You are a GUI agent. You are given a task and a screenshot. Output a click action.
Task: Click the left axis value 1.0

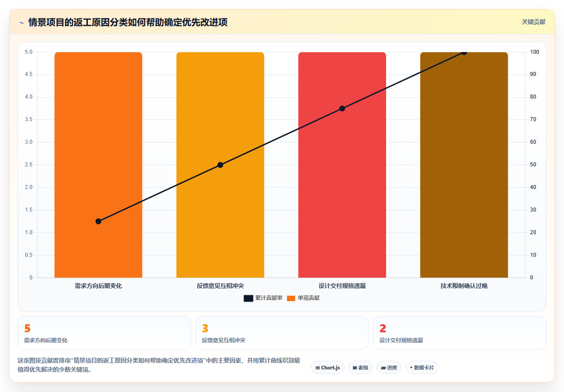pyautogui.click(x=29, y=232)
